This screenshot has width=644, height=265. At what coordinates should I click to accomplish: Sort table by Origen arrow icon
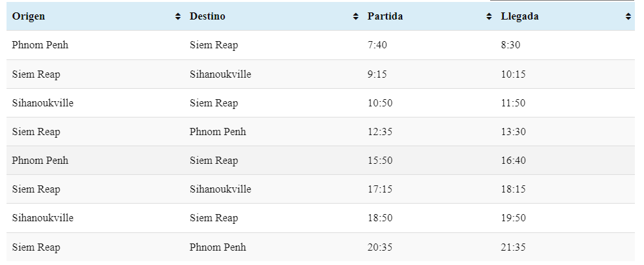tap(178, 16)
